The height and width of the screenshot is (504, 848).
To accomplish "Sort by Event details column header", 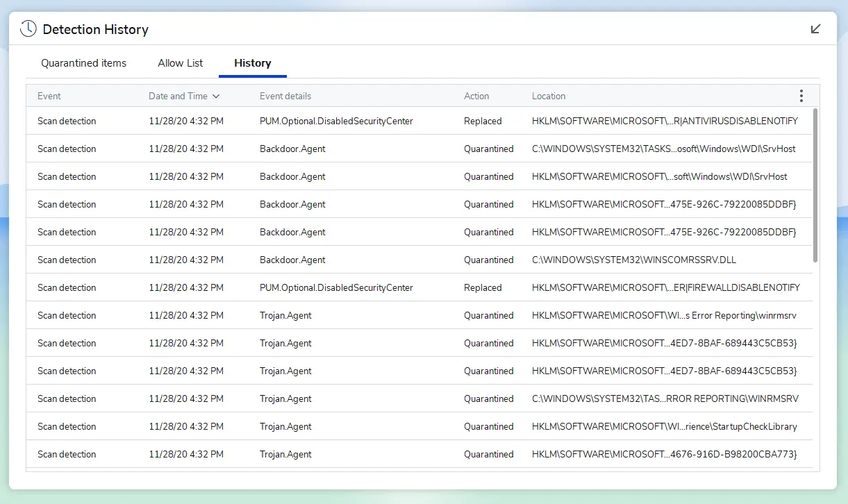I will pyautogui.click(x=285, y=96).
